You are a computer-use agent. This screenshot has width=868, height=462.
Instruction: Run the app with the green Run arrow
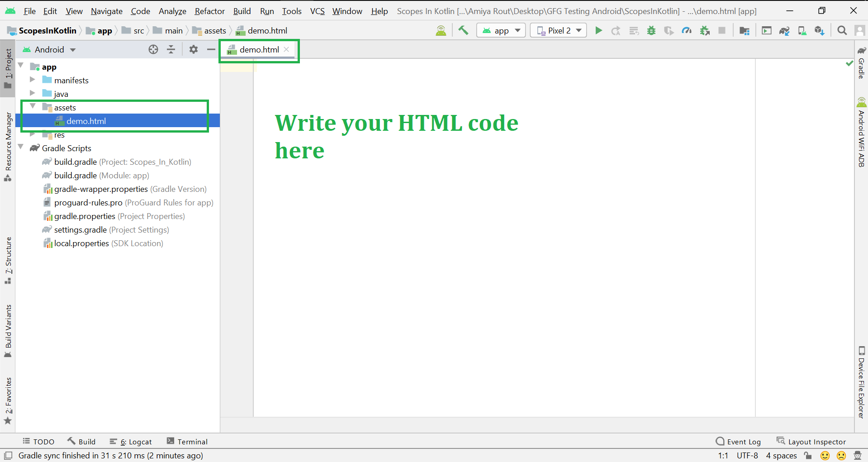point(598,30)
